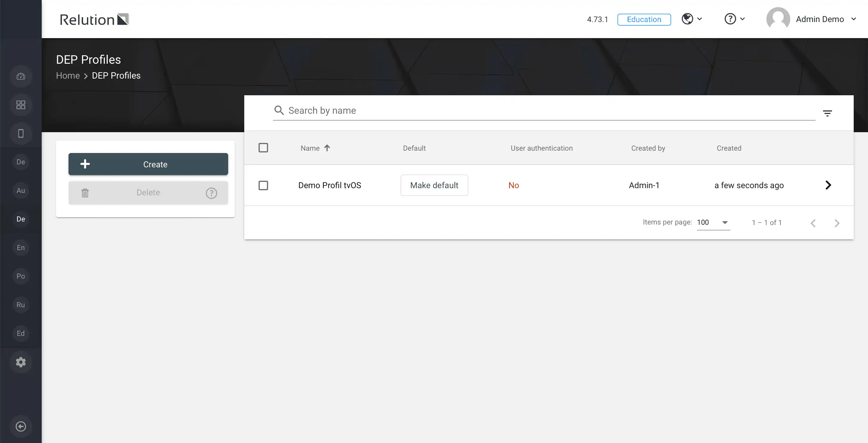Click the Admin-1 creator cell
The height and width of the screenshot is (443, 868).
[644, 185]
